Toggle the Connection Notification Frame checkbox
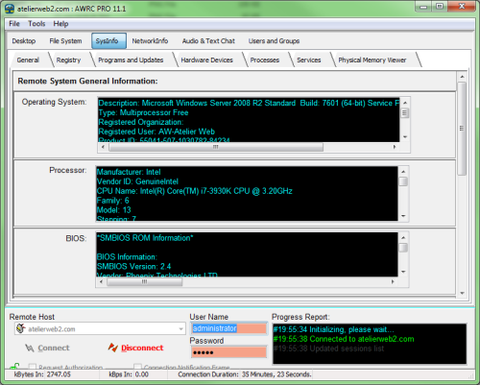 click(x=138, y=367)
